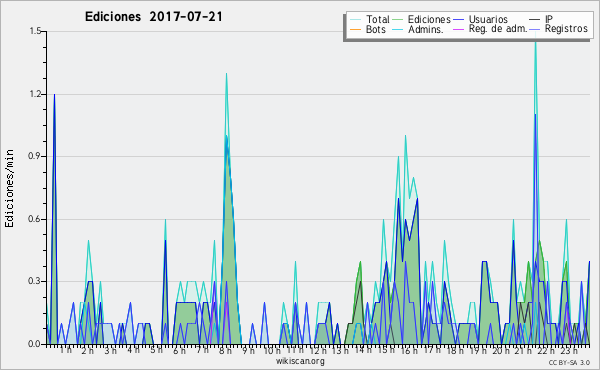Click the '14 h' x-axis label
This screenshot has width=600, height=370.
tap(363, 350)
